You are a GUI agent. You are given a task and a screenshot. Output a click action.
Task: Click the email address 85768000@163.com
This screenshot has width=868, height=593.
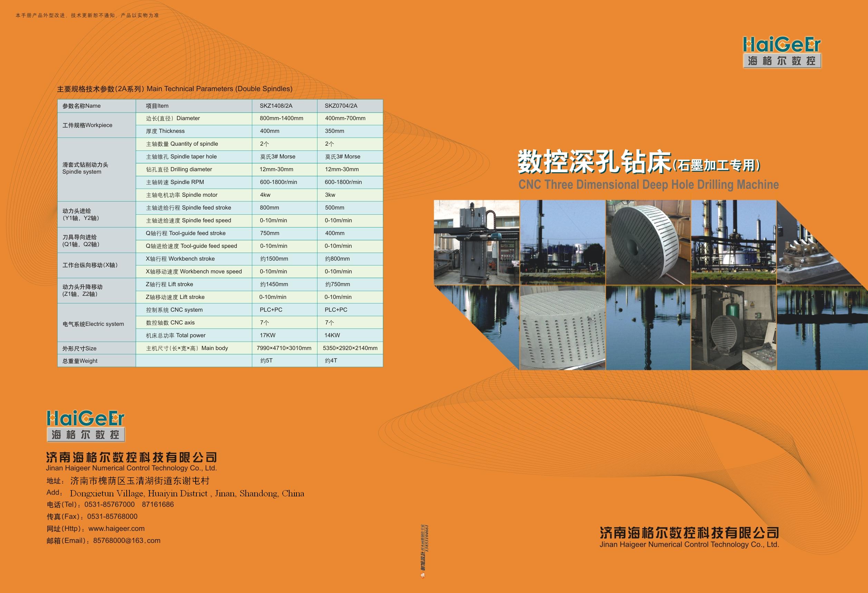click(127, 540)
